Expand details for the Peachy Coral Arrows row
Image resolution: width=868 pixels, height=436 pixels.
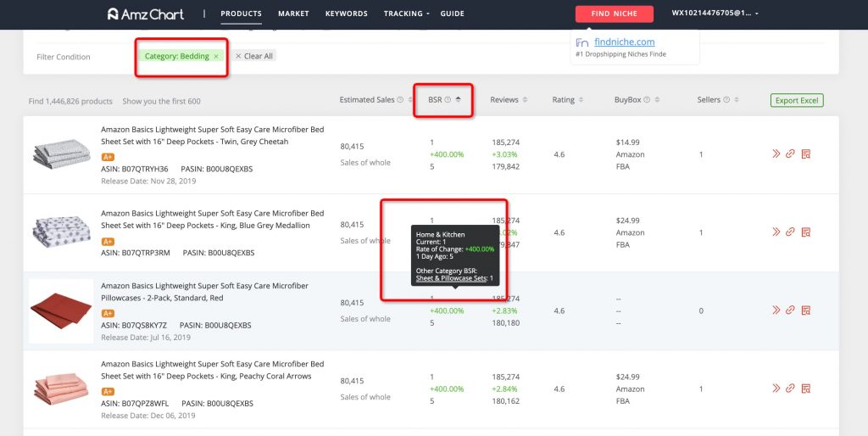coord(776,388)
